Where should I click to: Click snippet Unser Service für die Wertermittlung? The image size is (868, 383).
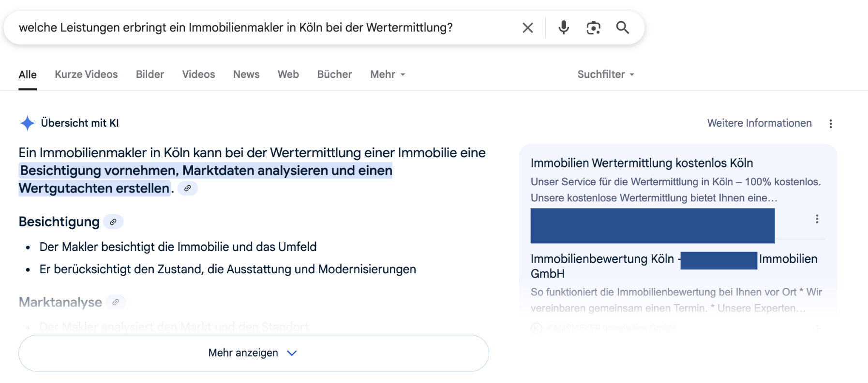675,190
